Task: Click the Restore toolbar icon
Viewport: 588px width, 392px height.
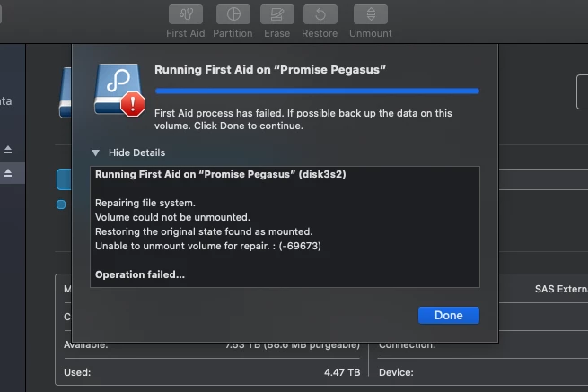Action: click(320, 14)
